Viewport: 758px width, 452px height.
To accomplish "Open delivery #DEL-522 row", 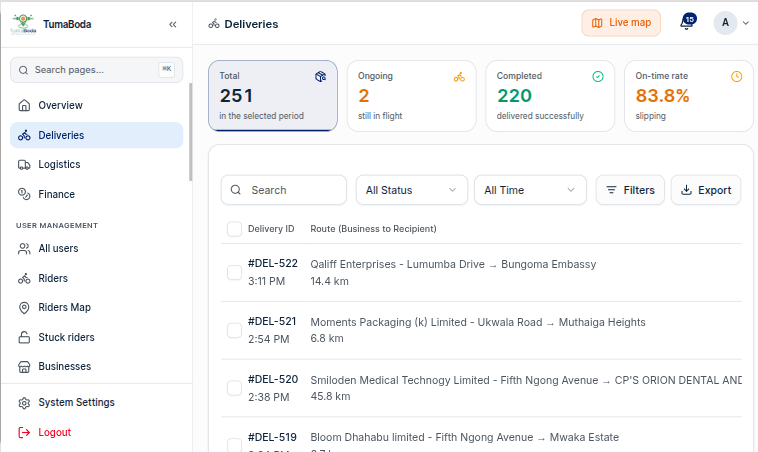I will point(481,273).
